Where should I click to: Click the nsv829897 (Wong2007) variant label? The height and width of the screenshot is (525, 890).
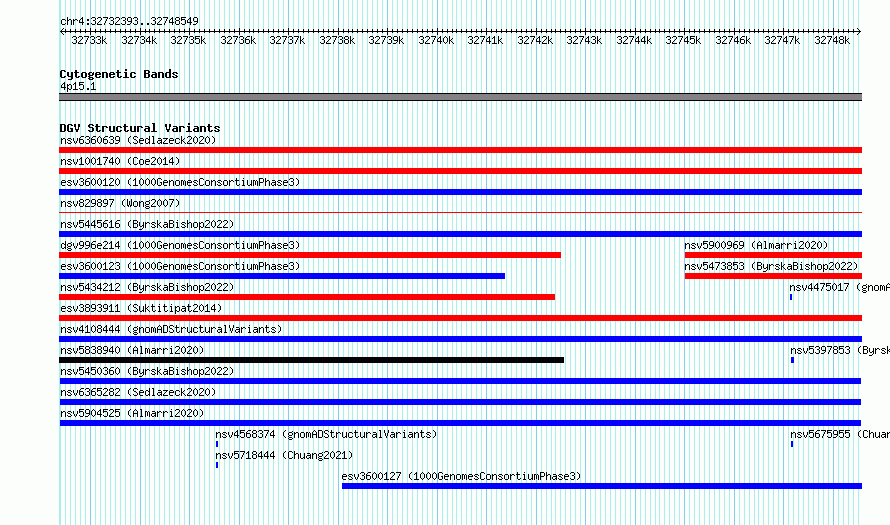coord(120,203)
